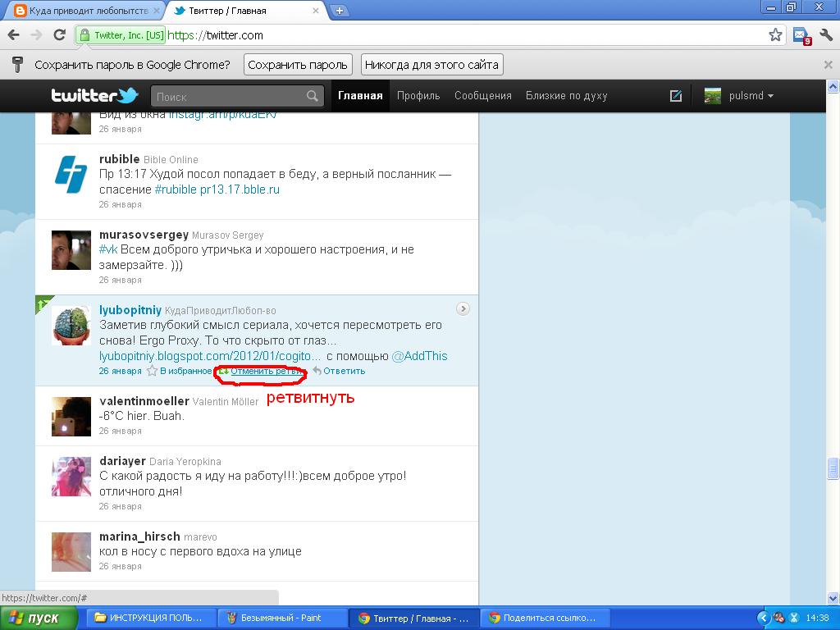Click the pulsmd avatar in header

coord(713,96)
